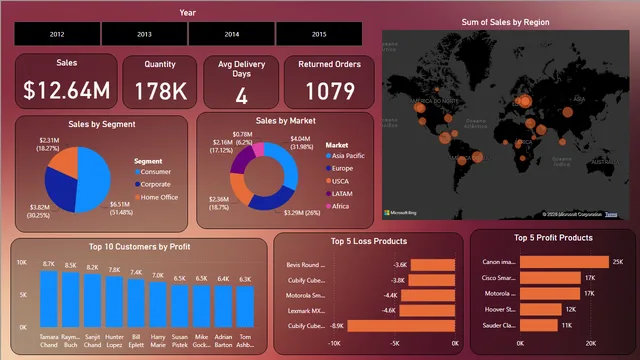The height and width of the screenshot is (360, 640).
Task: Click the LATAM legend marker
Action: click(x=329, y=193)
